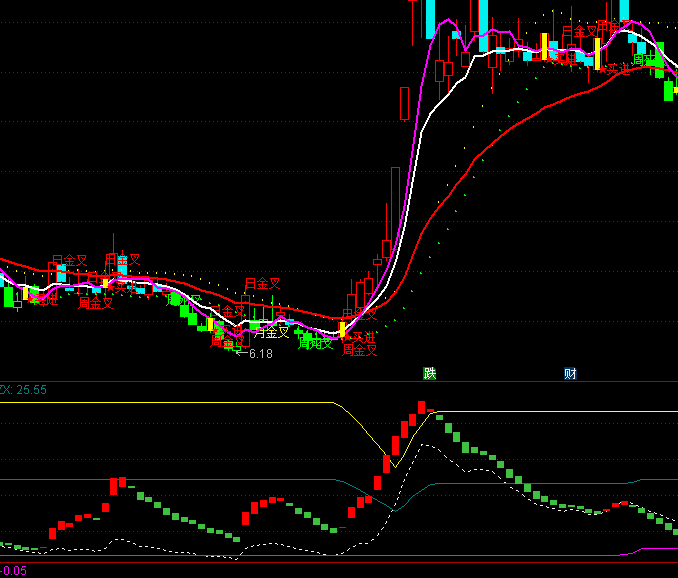Select the yellow candlestick before the big rally
The width and height of the screenshot is (678, 578).
click(x=342, y=328)
